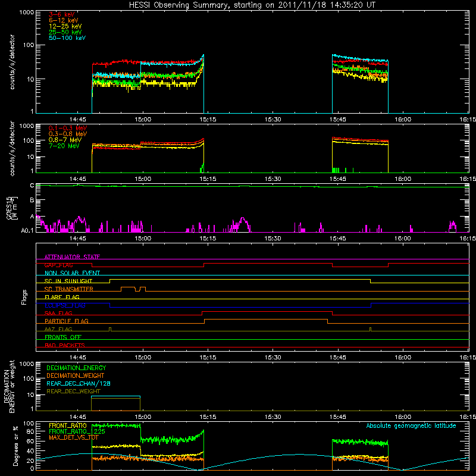Click the DECIMATION_ENERGY legend label
This screenshot has width=476, height=476.
pyautogui.click(x=76, y=368)
